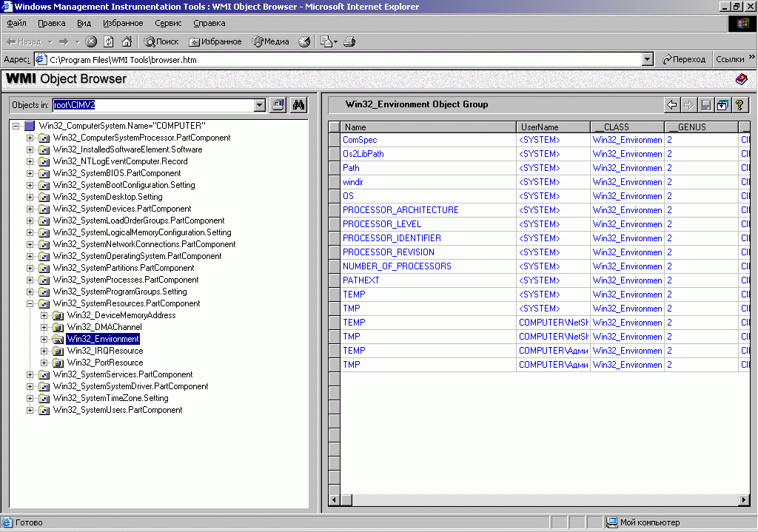Viewport: 758px width, 532px height.
Task: Click the right pane back arrow icon
Action: coord(672,104)
